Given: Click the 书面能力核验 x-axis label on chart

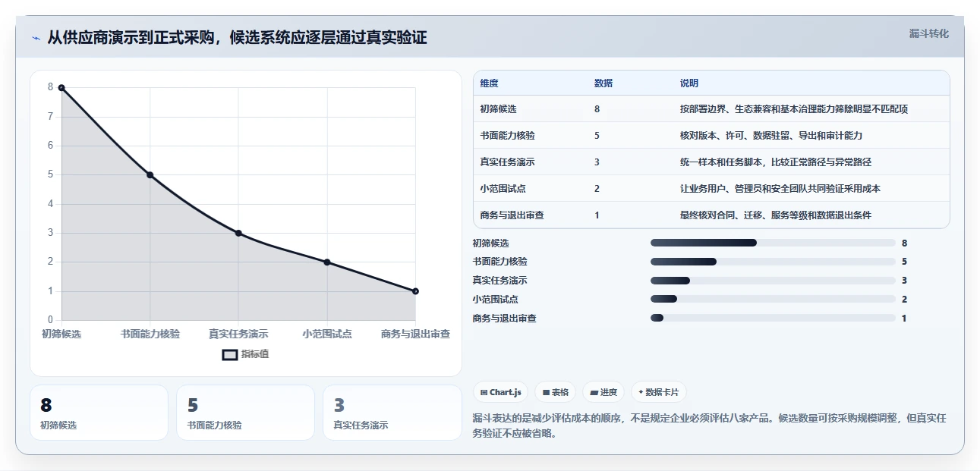Looking at the screenshot, I should pyautogui.click(x=150, y=334).
